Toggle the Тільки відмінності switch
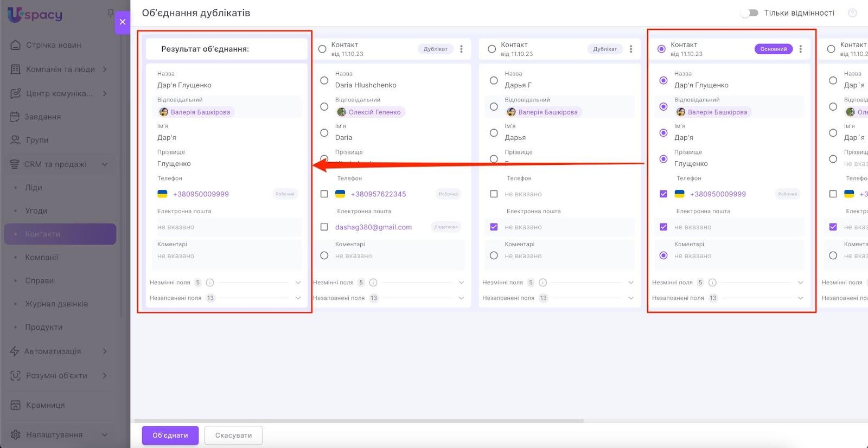This screenshot has width=868, height=448. point(750,13)
